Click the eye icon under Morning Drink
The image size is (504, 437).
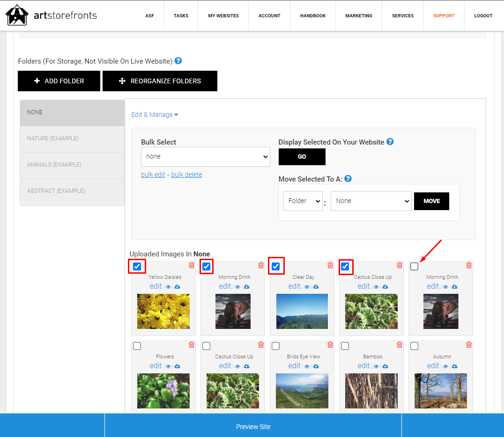237,286
